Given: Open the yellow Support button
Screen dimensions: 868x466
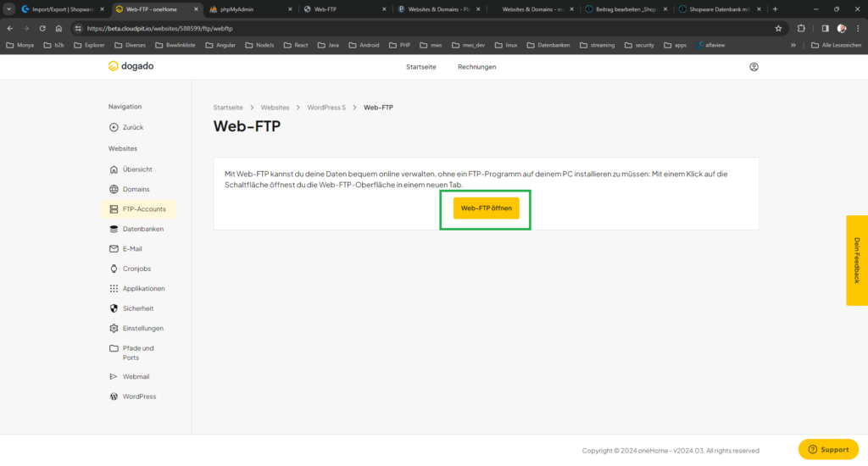Looking at the screenshot, I should tap(827, 449).
